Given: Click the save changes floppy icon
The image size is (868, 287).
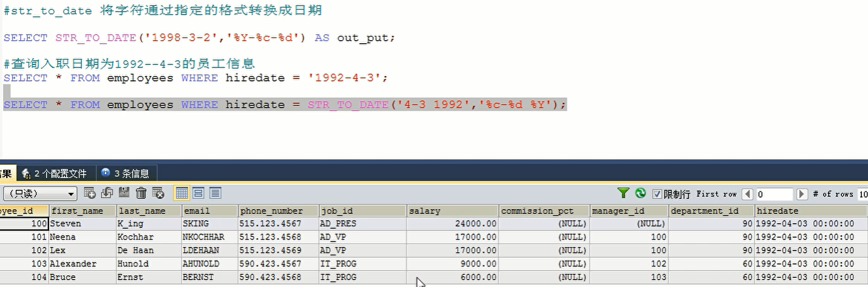Looking at the screenshot, I should pos(124,193).
